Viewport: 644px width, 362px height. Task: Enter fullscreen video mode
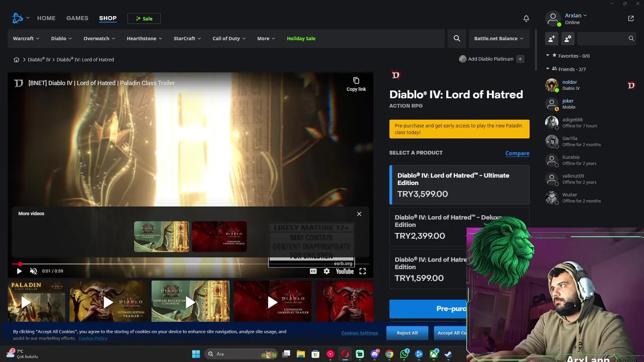coord(362,271)
